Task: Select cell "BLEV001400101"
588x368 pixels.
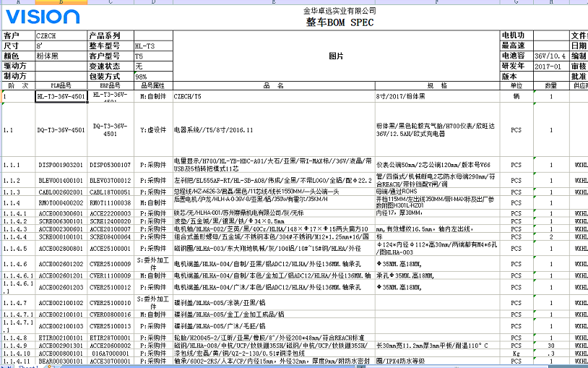Action: (x=61, y=181)
